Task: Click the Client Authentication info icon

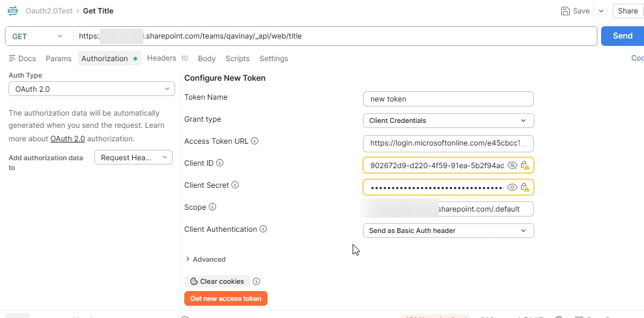Action: click(x=263, y=229)
